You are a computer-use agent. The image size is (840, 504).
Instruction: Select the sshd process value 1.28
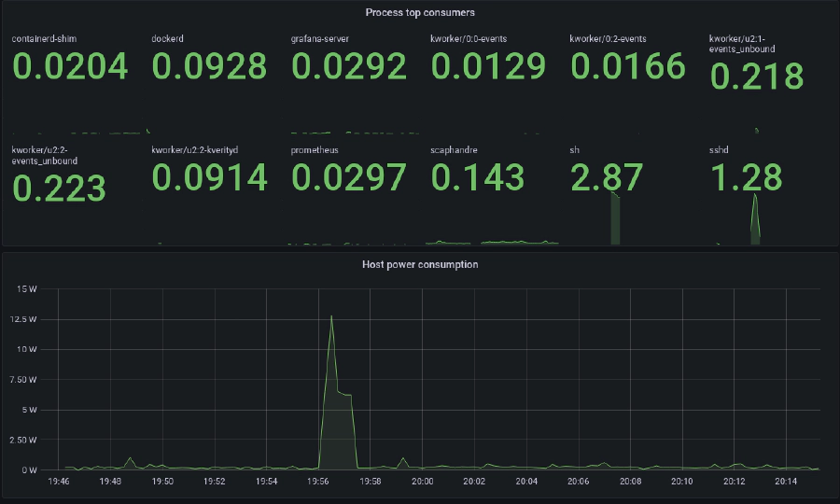[746, 177]
